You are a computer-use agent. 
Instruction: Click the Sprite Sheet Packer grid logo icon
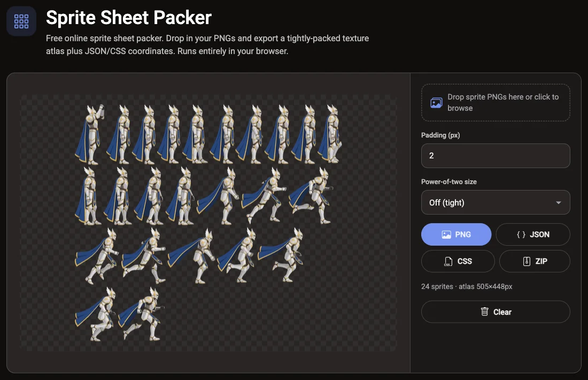pos(21,21)
